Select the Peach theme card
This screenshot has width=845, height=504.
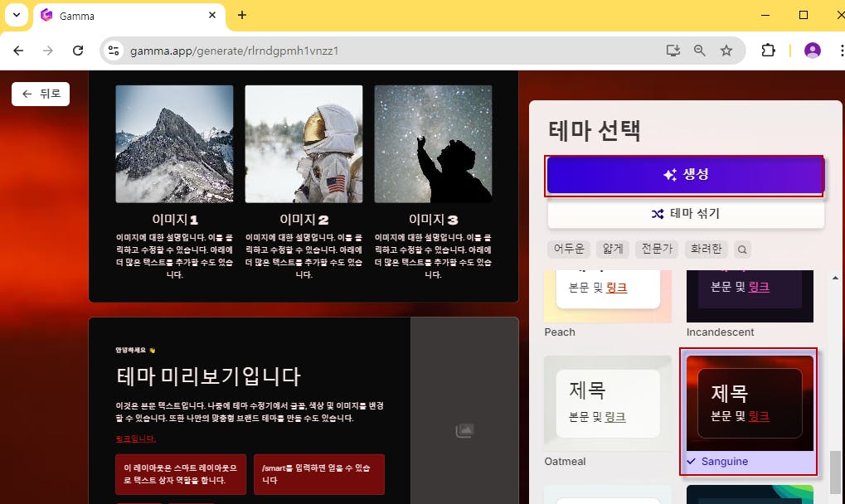coord(607,304)
